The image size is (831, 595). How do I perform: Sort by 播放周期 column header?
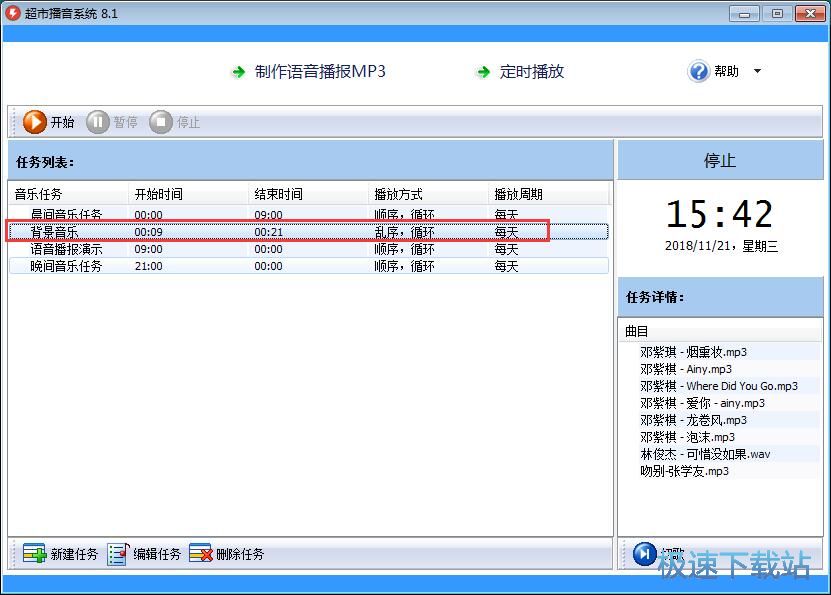[x=548, y=194]
